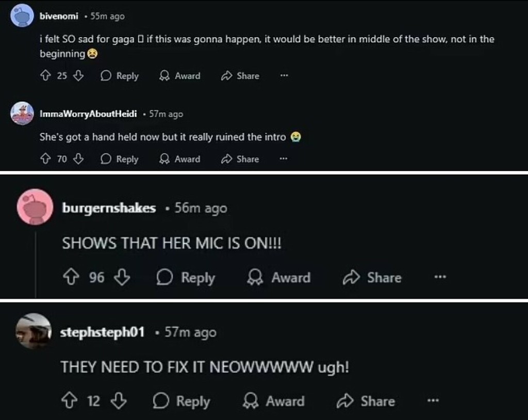Screen dimensions: 528x420
Task: Give an Award to ImmaWorryAboutHeidi's comment
Action: point(179,159)
